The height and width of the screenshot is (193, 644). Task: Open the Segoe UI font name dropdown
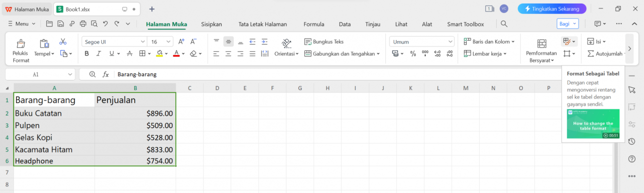tap(143, 41)
